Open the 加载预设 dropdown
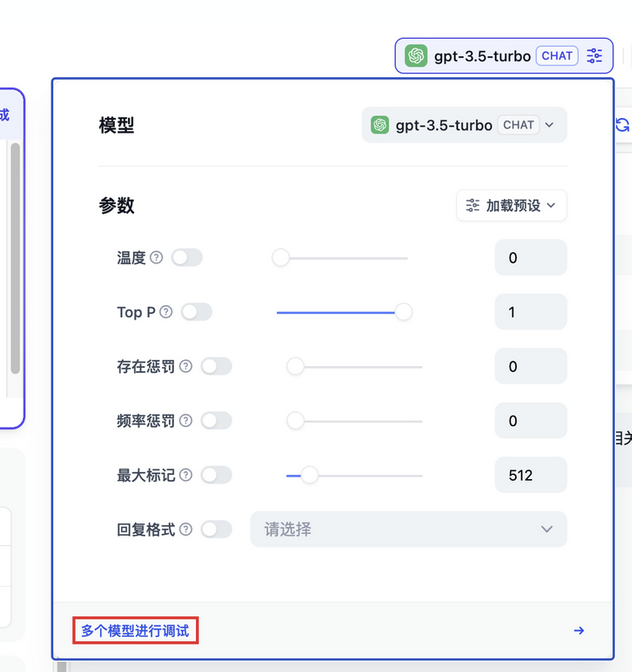The height and width of the screenshot is (672, 632). coord(512,206)
